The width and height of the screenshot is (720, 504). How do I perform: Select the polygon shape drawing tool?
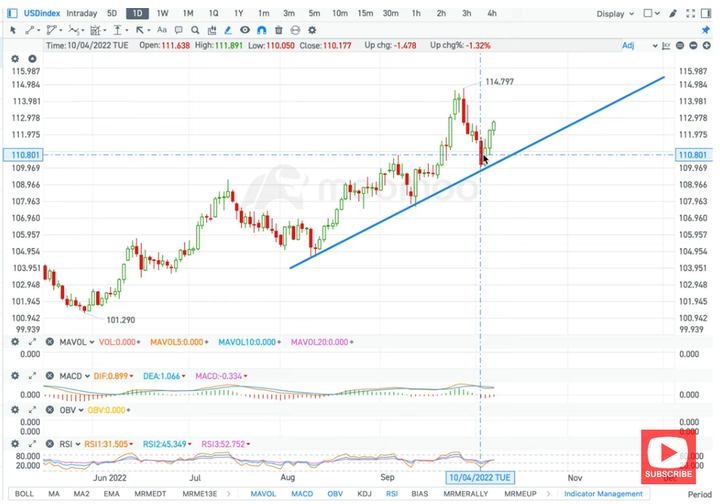(51, 30)
